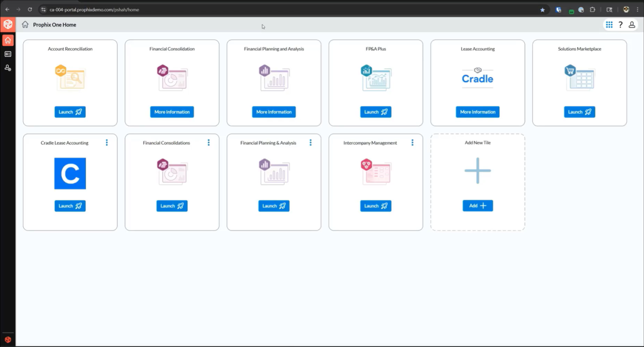The image size is (644, 347).
Task: Click Add button on Add New Tile
Action: pos(477,206)
